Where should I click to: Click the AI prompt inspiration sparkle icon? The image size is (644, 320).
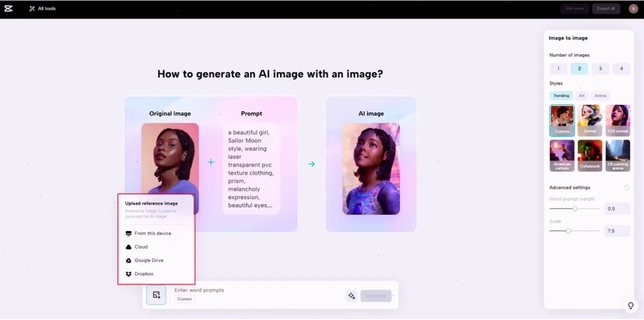click(352, 296)
